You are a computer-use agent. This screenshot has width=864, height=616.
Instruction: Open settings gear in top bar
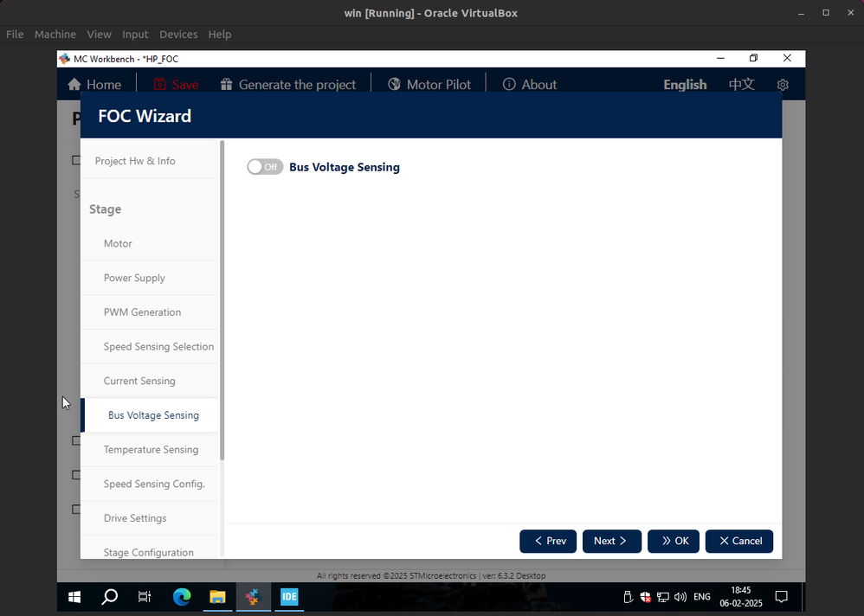coord(783,85)
